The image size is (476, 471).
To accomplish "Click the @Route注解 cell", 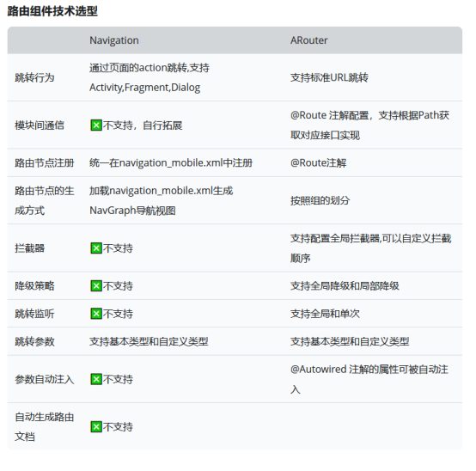I will 318,163.
